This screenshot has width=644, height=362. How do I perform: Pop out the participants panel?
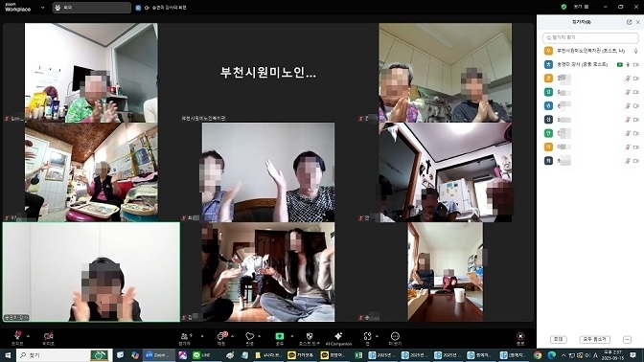(629, 22)
